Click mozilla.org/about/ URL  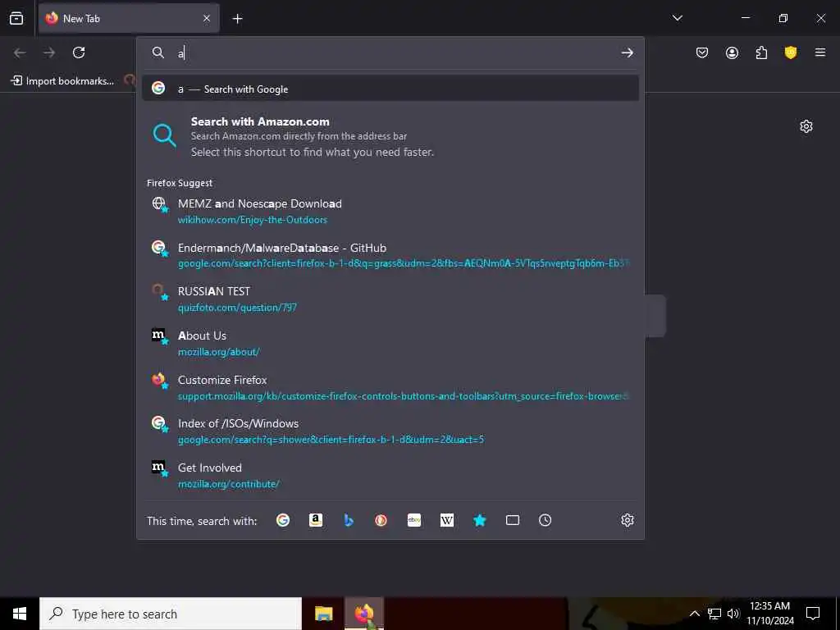click(x=218, y=352)
